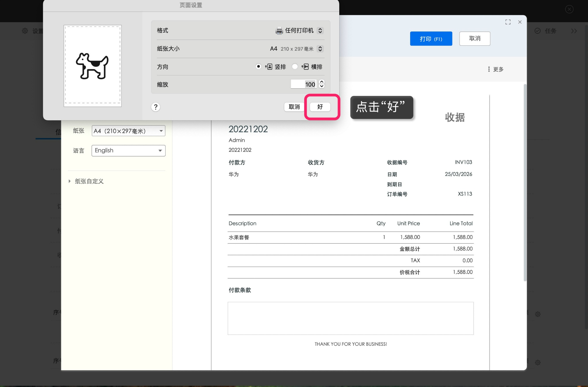Switch to the 信 tab on the left
588x387 pixels.
tap(58, 131)
